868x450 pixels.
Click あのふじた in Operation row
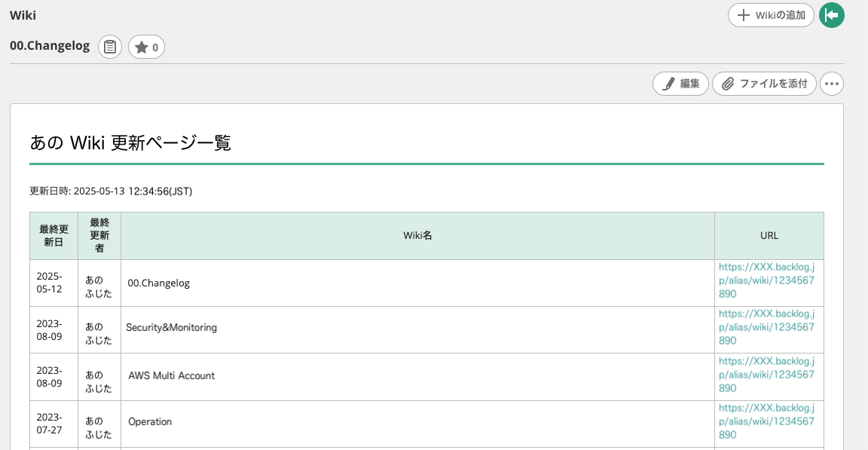tap(99, 428)
